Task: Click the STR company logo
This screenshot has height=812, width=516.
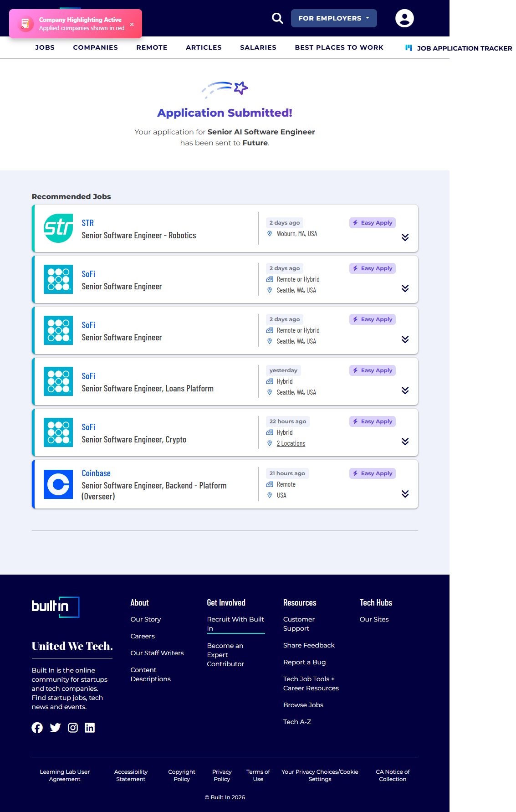Action: coord(58,228)
